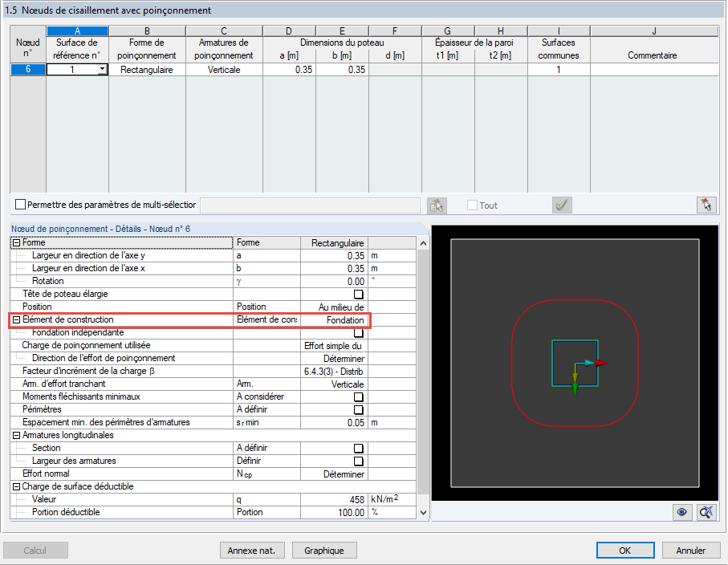Click Arm. d'effort tranchant value Verticale
This screenshot has height=565, width=728.
coord(334,384)
